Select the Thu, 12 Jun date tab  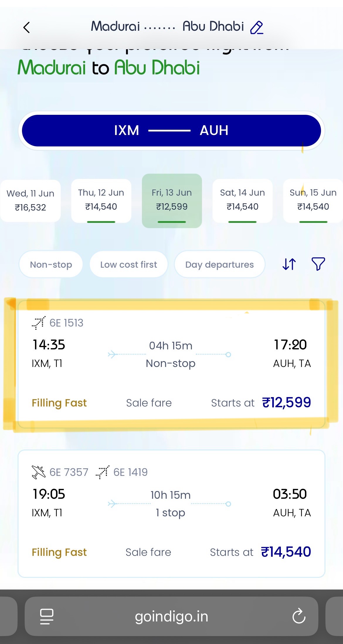101,201
